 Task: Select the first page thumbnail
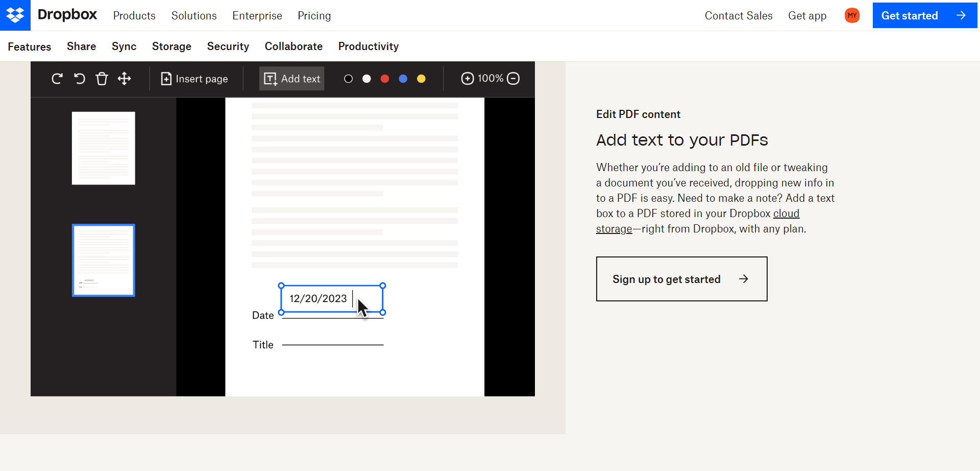tap(103, 148)
